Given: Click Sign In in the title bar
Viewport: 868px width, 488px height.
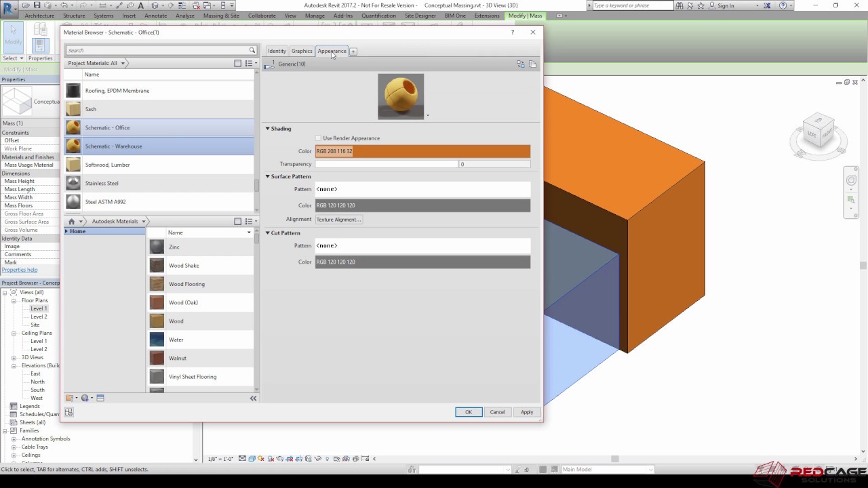Looking at the screenshot, I should (726, 5).
